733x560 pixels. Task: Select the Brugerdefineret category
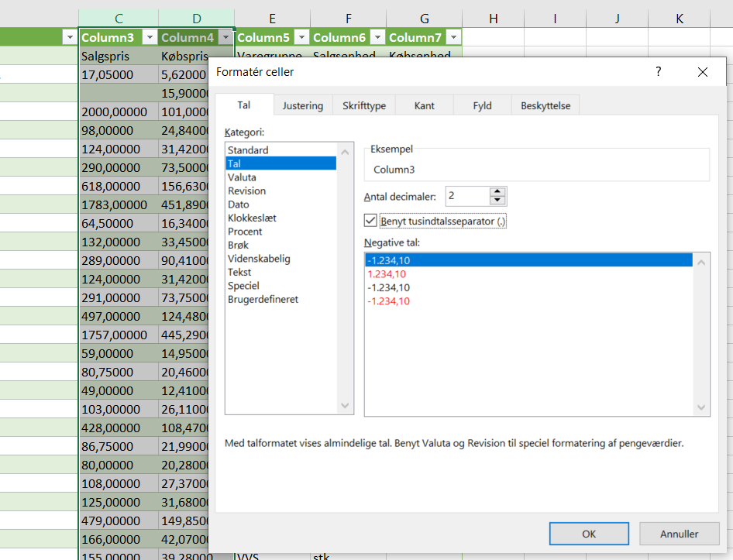(x=263, y=298)
